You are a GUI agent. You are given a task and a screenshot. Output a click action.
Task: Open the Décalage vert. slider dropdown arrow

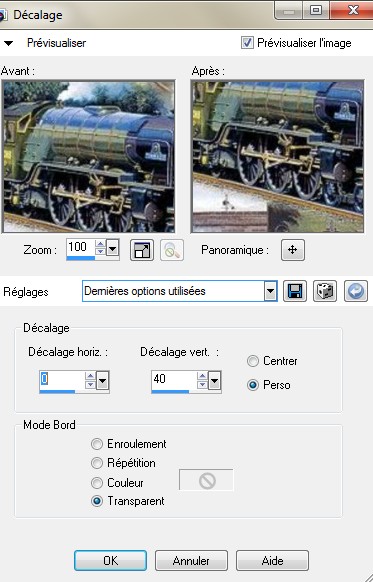pos(215,380)
